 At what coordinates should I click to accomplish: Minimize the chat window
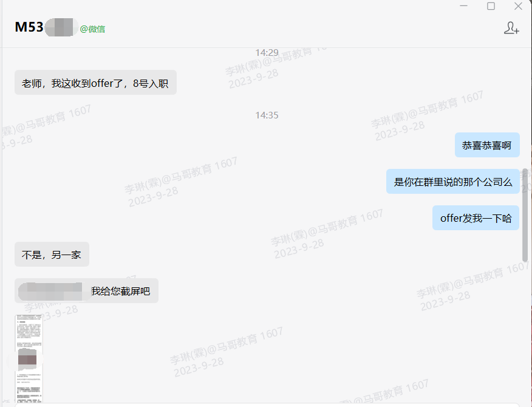(x=463, y=6)
